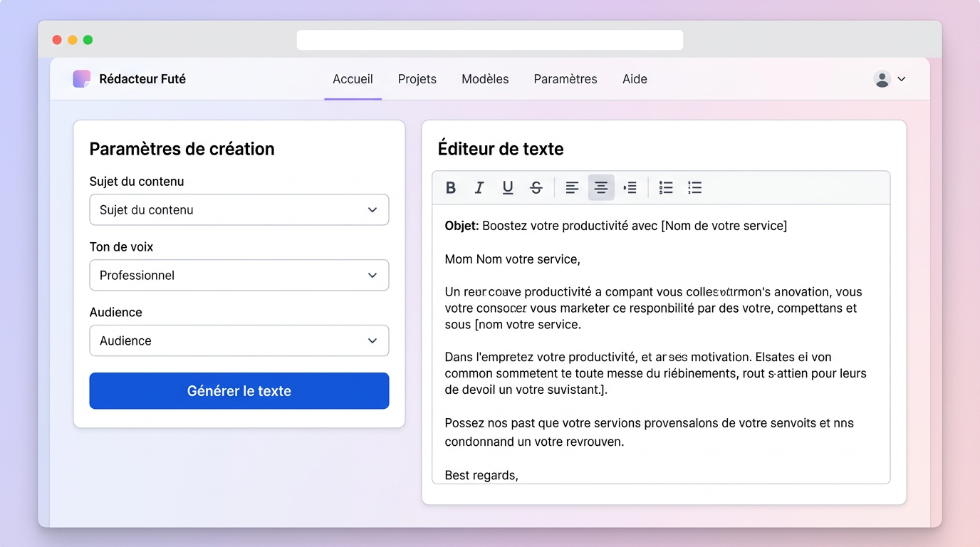980x547 pixels.
Task: Click the 'Paramètres de création' heading
Action: click(x=182, y=149)
